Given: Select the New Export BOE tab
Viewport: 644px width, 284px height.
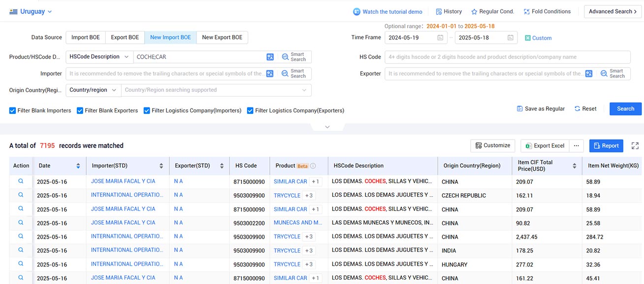Looking at the screenshot, I should (x=222, y=37).
